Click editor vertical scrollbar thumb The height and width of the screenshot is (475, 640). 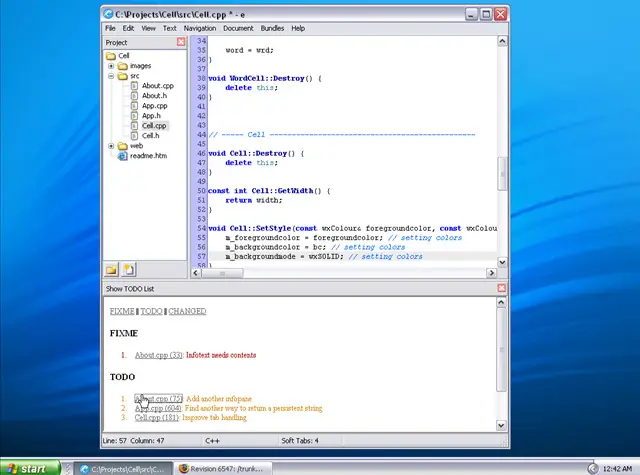[x=502, y=174]
